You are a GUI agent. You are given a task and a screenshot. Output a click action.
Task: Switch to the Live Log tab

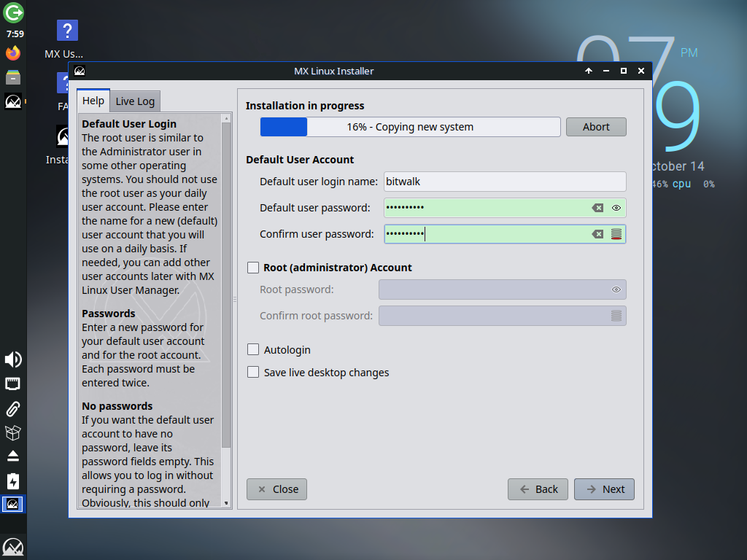[x=135, y=101]
